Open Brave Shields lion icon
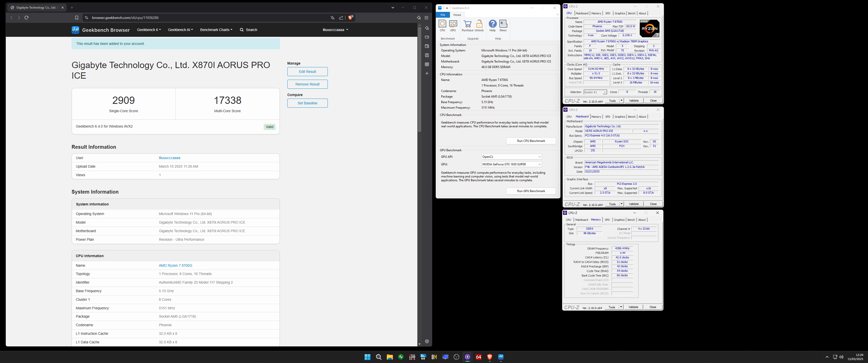 350,17
